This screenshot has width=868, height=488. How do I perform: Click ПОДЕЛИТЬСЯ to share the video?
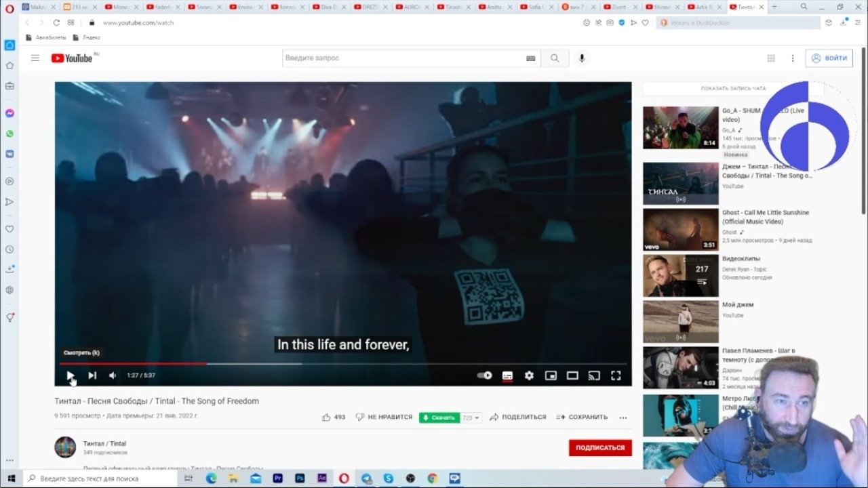tap(518, 418)
